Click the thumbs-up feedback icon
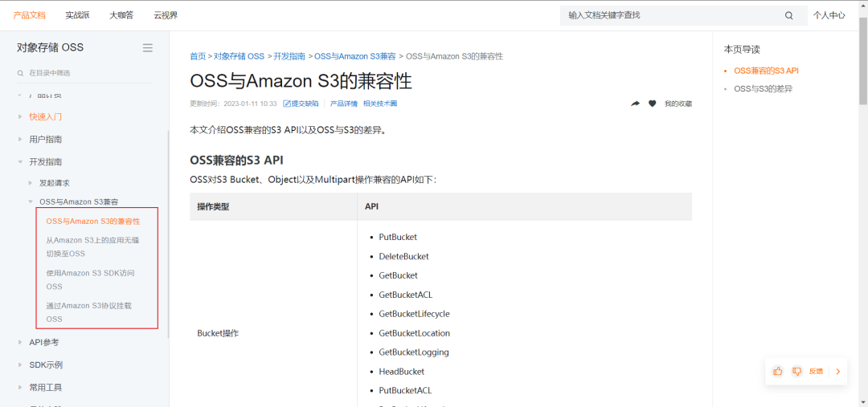 (x=778, y=371)
